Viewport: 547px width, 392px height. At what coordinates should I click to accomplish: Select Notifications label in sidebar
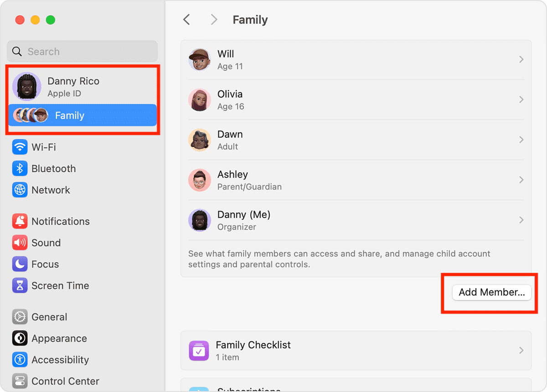click(61, 221)
